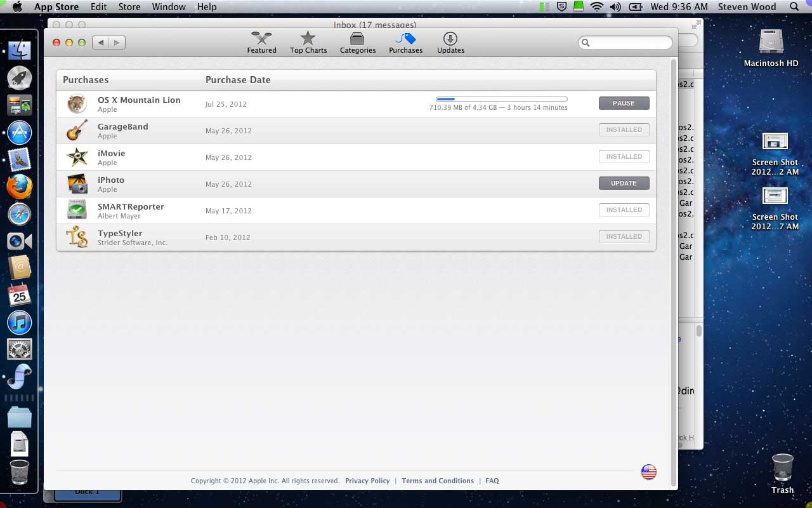
Task: Click the TypeStyler app icon
Action: (77, 237)
